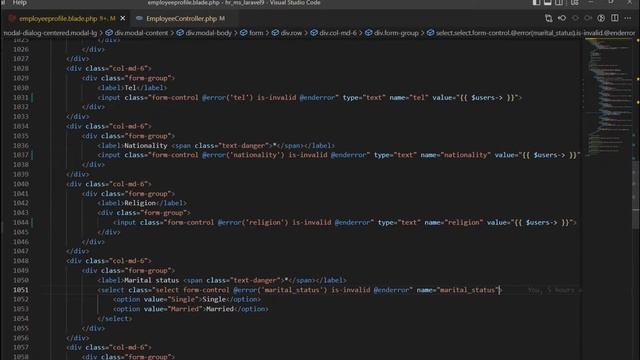Click the Nationality label text
Viewport: 640px width, 360px height.
(146, 146)
